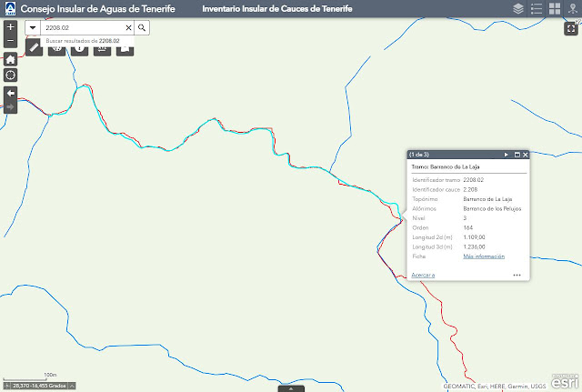Click the header 'Consejo Insular de Aguas de Tenerife'
582x392 pixels.
coord(97,8)
